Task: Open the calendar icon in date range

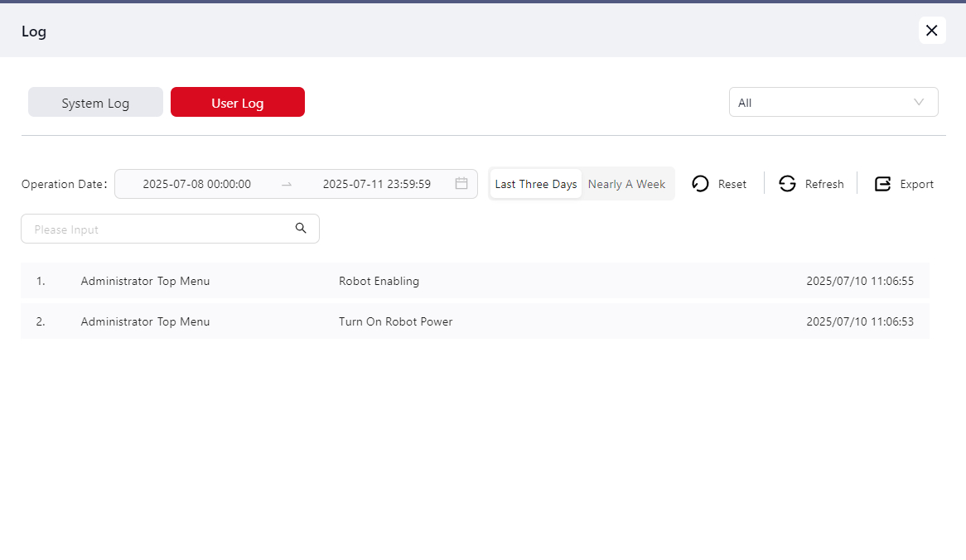Action: pos(461,184)
